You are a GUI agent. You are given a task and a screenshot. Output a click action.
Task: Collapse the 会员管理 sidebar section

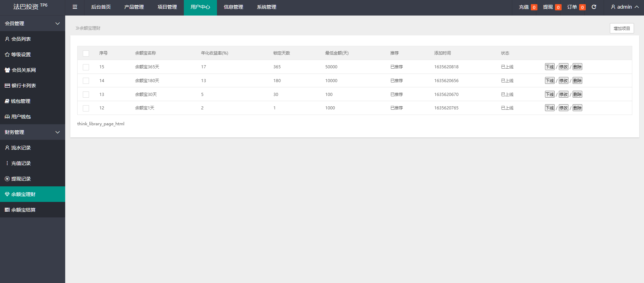coord(58,23)
